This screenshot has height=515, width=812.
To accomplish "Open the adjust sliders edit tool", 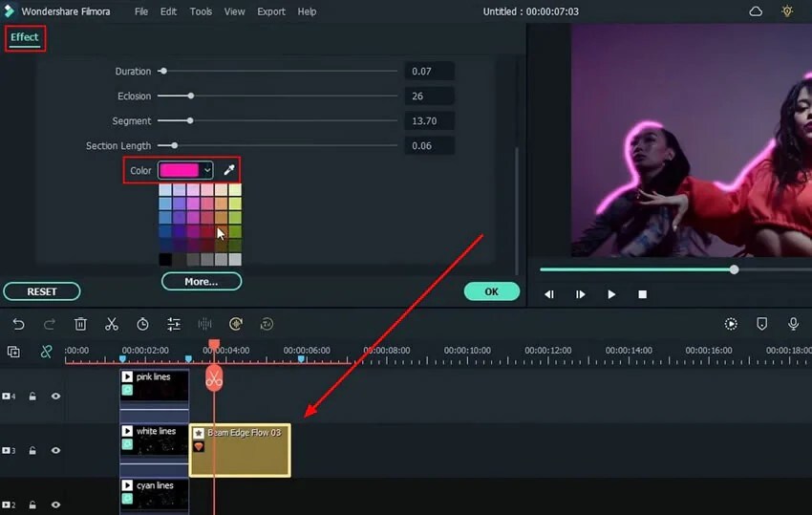I will coord(174,324).
